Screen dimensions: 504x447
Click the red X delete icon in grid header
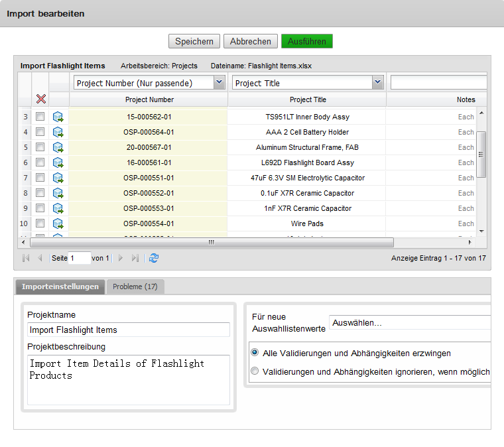coord(41,99)
